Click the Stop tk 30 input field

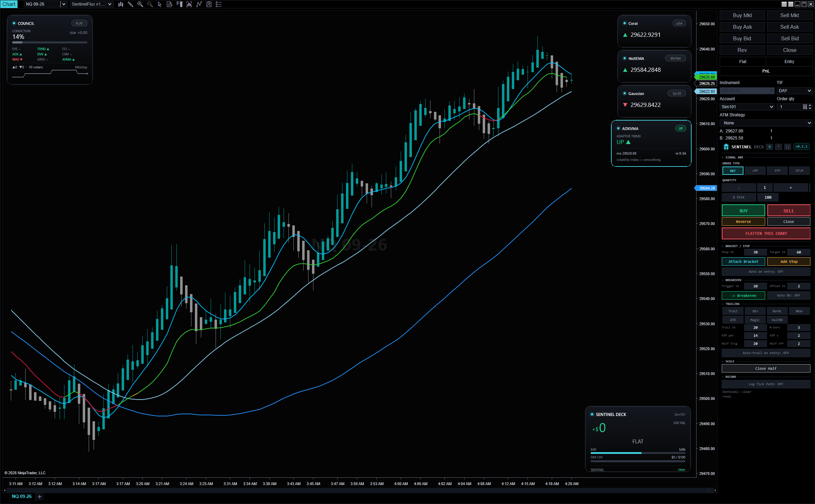[755, 252]
